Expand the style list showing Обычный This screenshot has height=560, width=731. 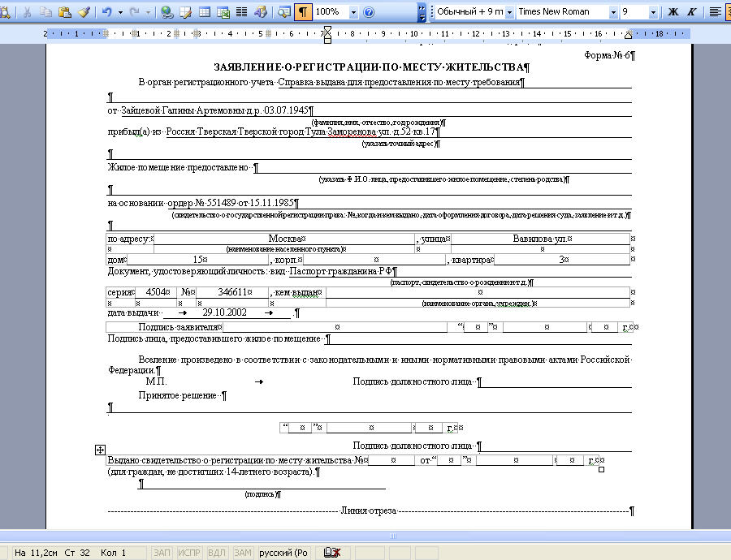tap(509, 12)
